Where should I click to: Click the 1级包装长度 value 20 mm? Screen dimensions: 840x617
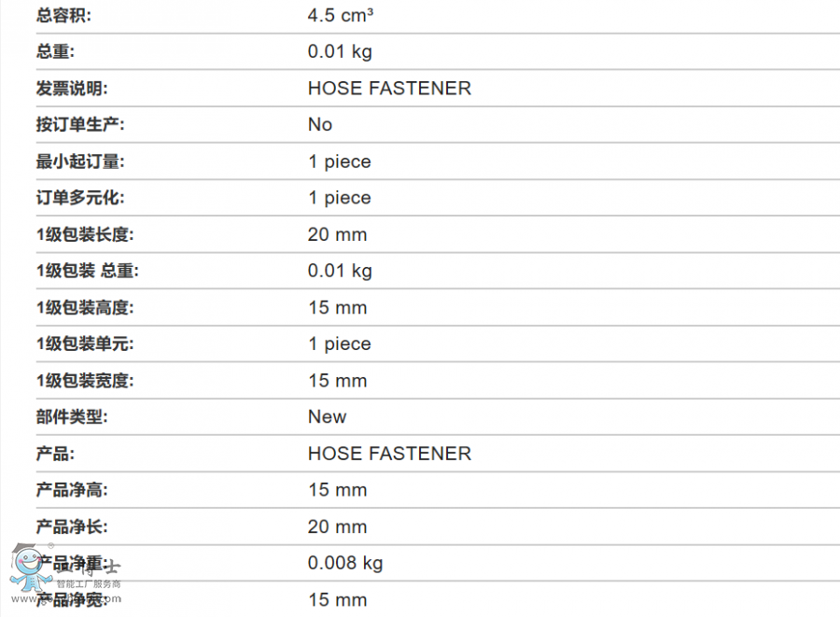pos(337,234)
